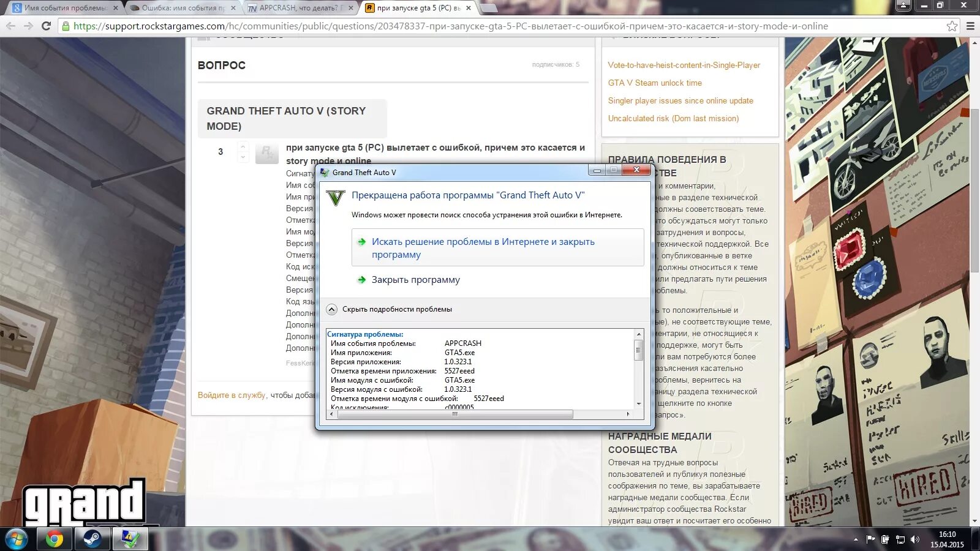Click the power plug tray icon
The image size is (980, 551).
click(x=885, y=539)
